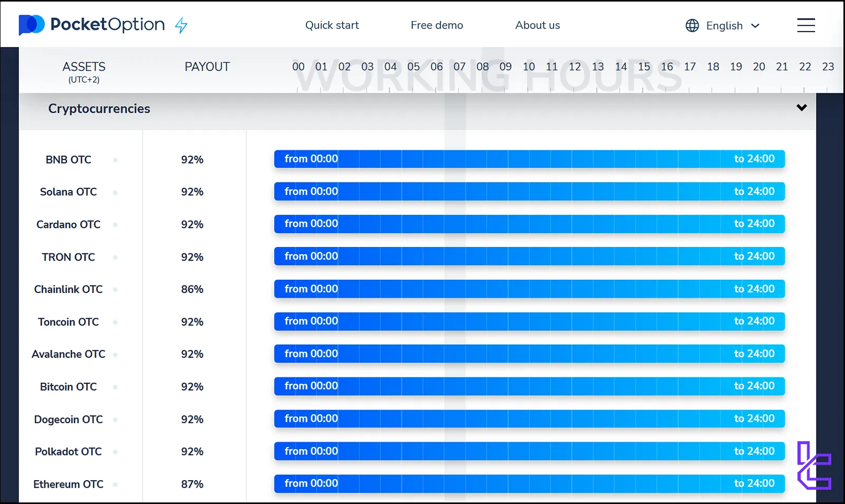Click the status dot next to TRON OTC
Image resolution: width=845 pixels, height=504 pixels.
(x=115, y=258)
